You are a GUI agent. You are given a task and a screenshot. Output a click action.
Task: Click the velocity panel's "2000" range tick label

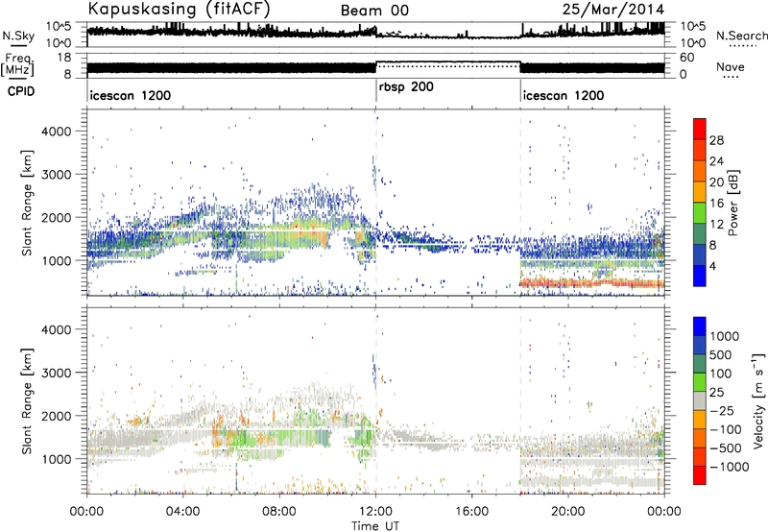pos(56,416)
